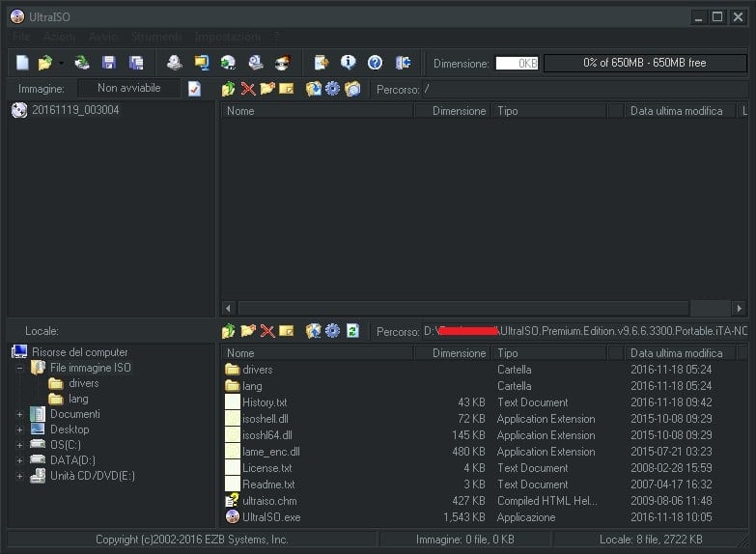Screen dimensions: 756x554
Task: Expand the Desktop tree node
Action: click(x=19, y=429)
